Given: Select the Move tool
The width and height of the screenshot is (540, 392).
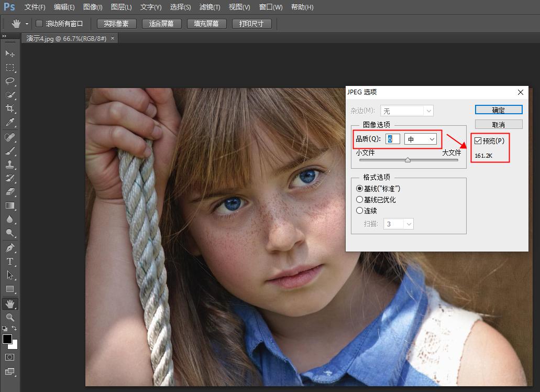Looking at the screenshot, I should pos(9,53).
